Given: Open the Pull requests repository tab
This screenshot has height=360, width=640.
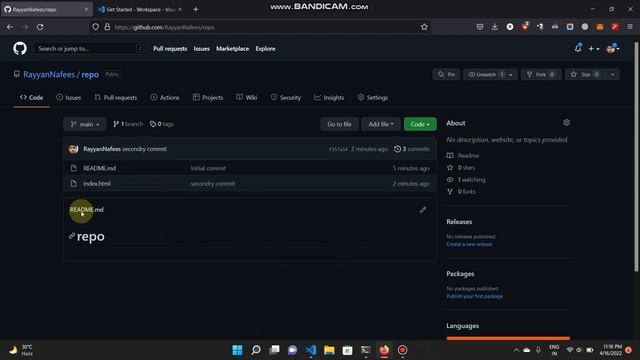Looking at the screenshot, I should (116, 98).
